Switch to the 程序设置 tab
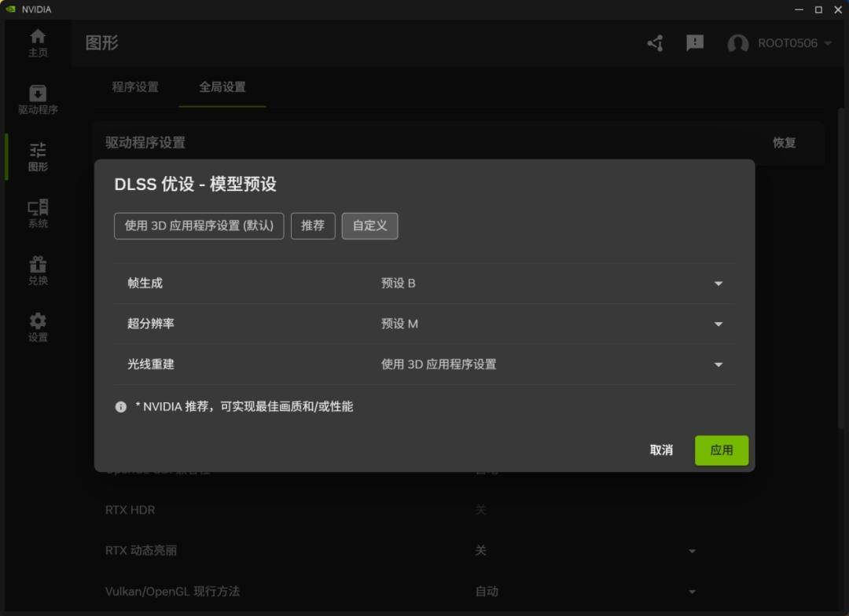The width and height of the screenshot is (849, 616). pyautogui.click(x=135, y=87)
